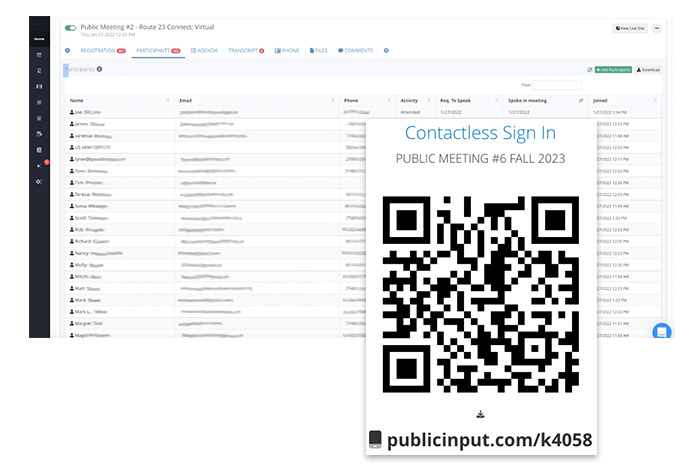
Task: Click the Add Participants button
Action: [x=614, y=70]
